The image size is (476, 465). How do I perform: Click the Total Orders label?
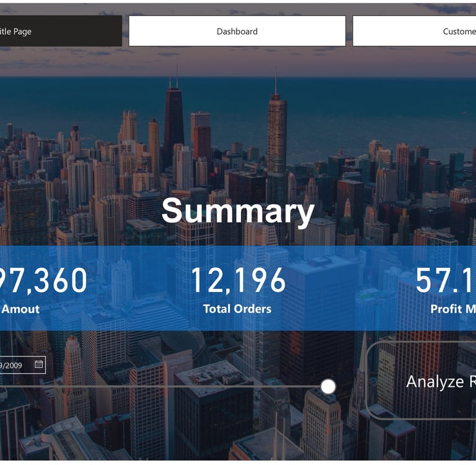[237, 309]
